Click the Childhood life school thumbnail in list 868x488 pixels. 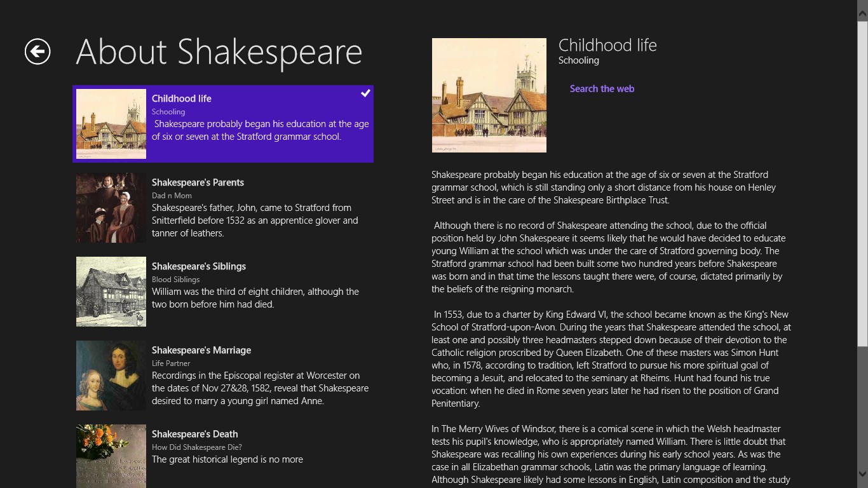coord(111,124)
